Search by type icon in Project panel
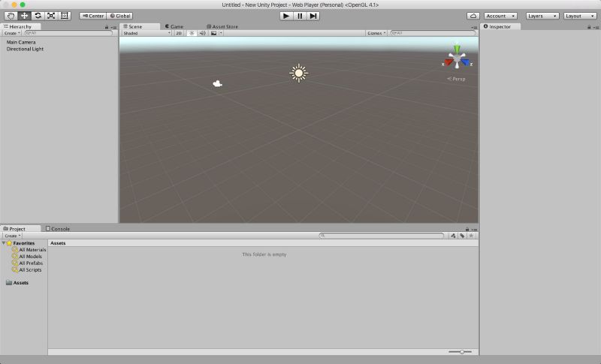 tap(453, 236)
